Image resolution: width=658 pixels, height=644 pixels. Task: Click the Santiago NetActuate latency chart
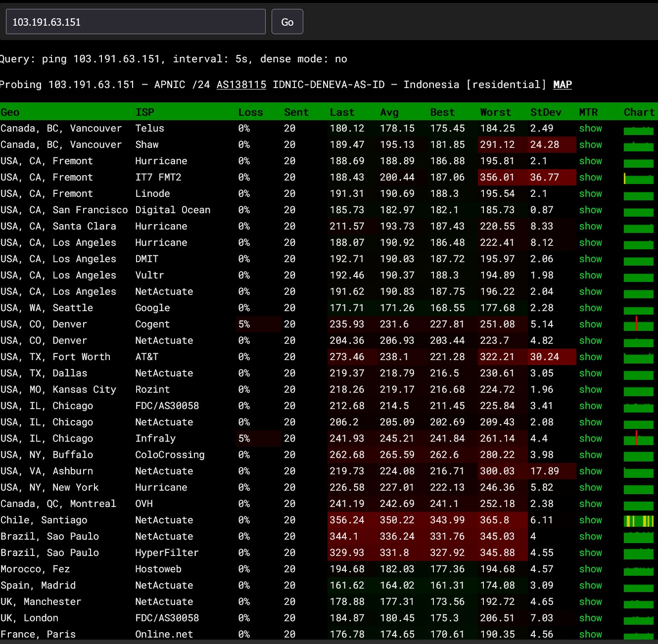(x=639, y=521)
